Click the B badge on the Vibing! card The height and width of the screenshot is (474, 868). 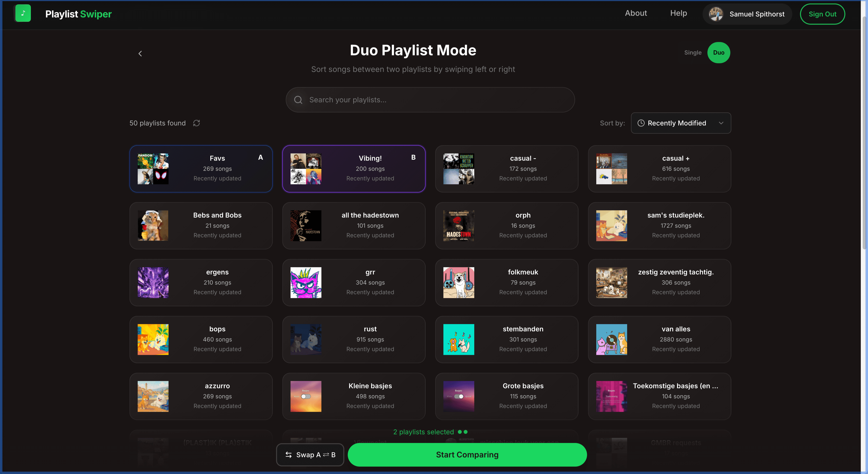click(413, 157)
